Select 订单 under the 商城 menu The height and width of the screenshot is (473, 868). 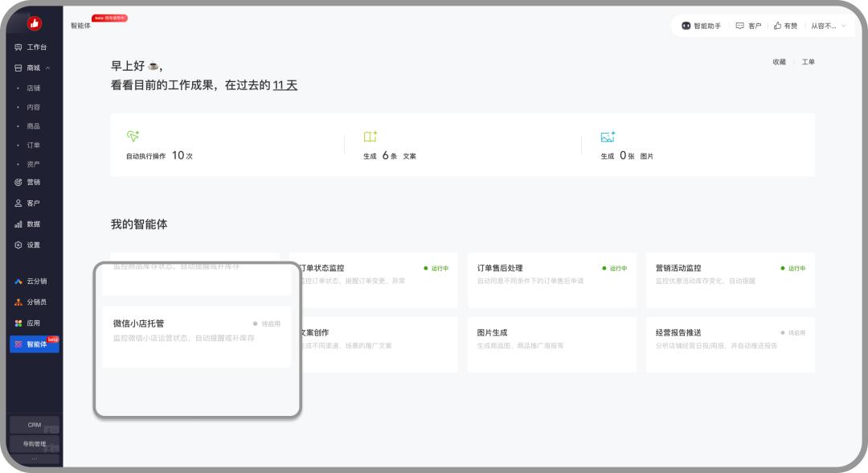[33, 146]
